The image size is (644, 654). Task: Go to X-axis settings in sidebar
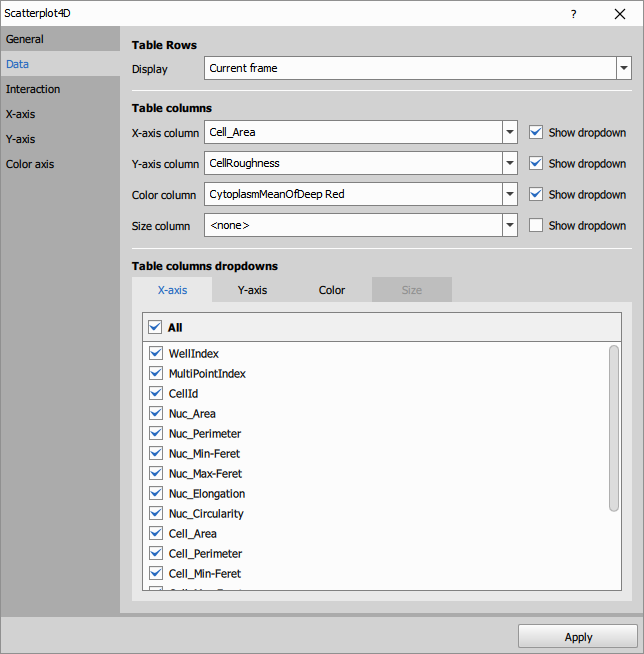(x=60, y=114)
